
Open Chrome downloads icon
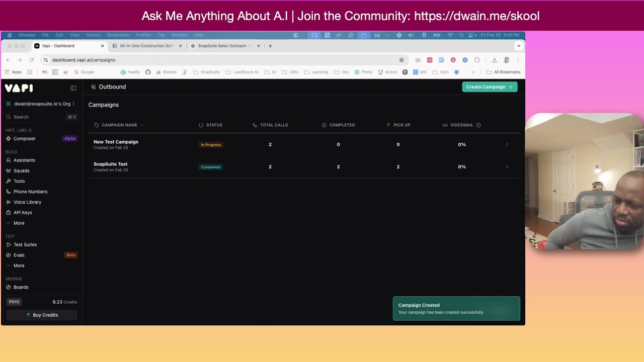495,60
